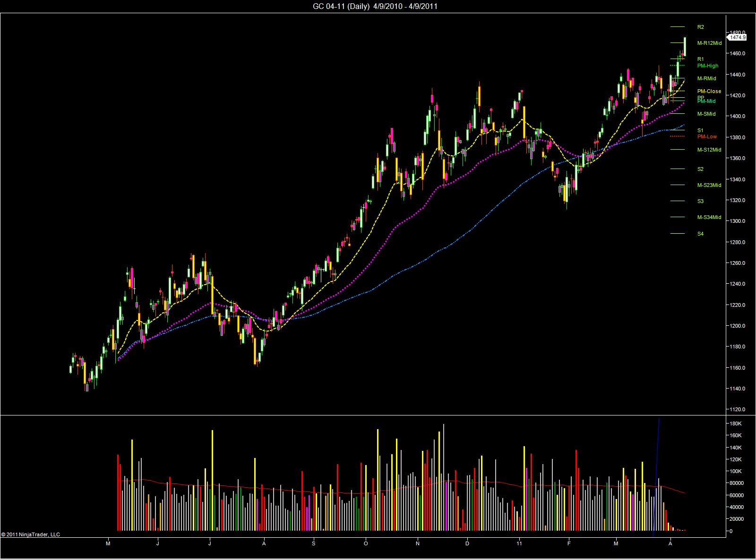The image size is (756, 559).
Task: Click the M-S12Mid pivot label
Action: coord(709,150)
